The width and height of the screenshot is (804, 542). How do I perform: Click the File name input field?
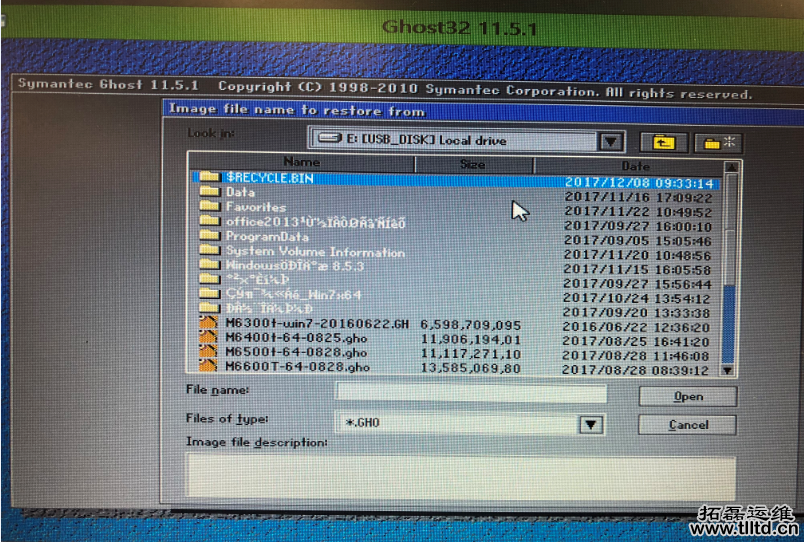470,393
